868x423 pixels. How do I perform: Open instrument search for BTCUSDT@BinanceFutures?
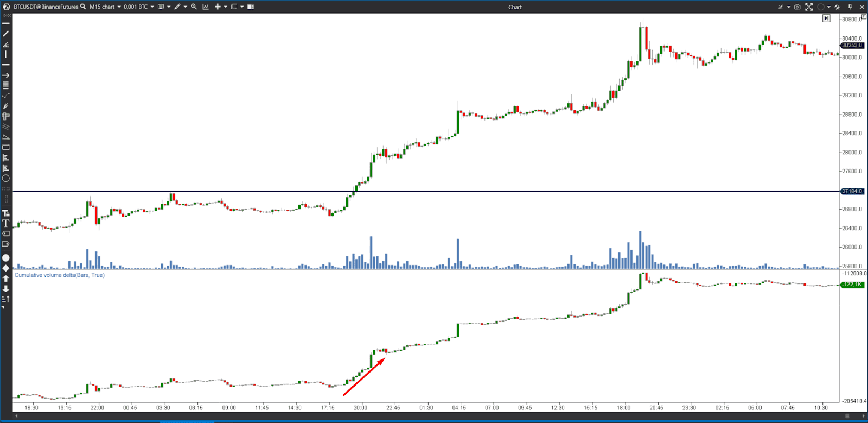[83, 7]
